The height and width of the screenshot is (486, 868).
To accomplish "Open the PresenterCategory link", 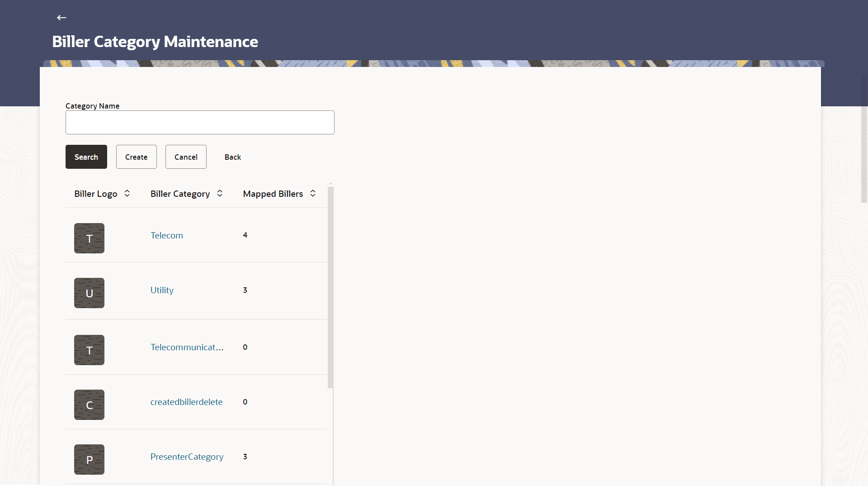I will [x=187, y=457].
